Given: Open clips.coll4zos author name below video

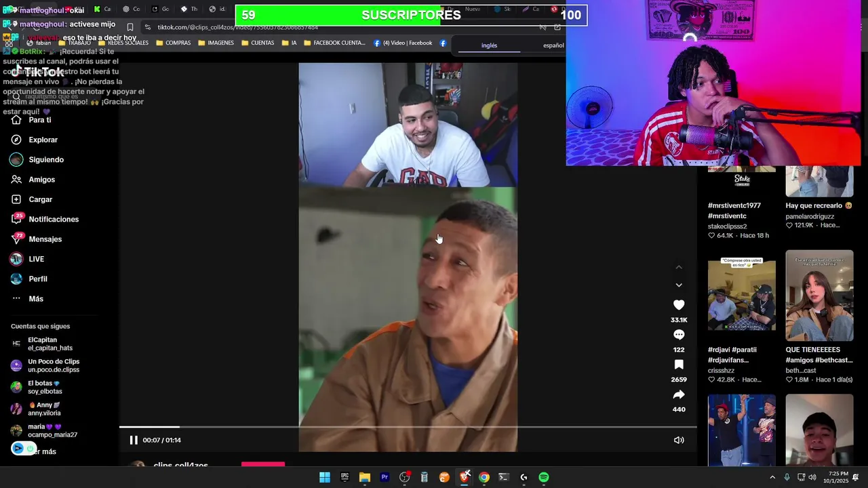Looking at the screenshot, I should click(x=180, y=465).
